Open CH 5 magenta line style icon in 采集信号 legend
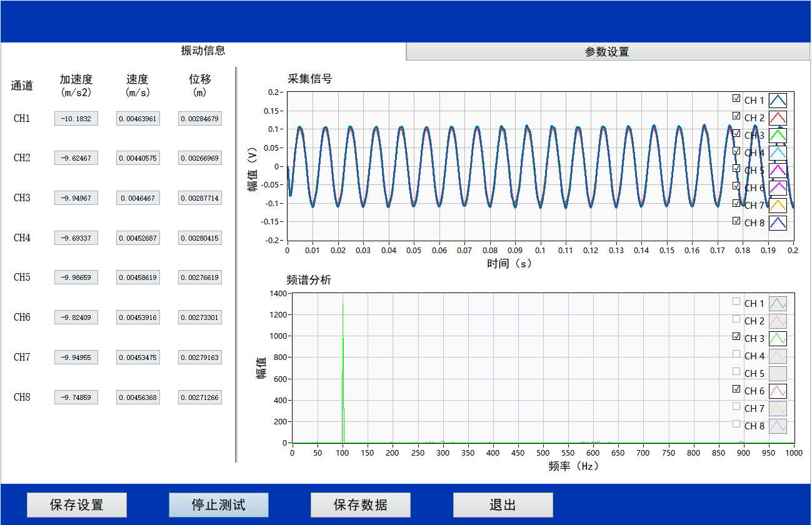This screenshot has height=525, width=812. [x=778, y=170]
